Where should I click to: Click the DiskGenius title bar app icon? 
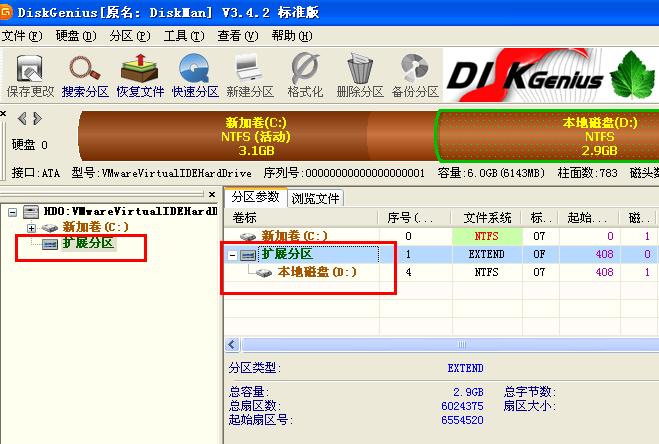click(x=6, y=12)
